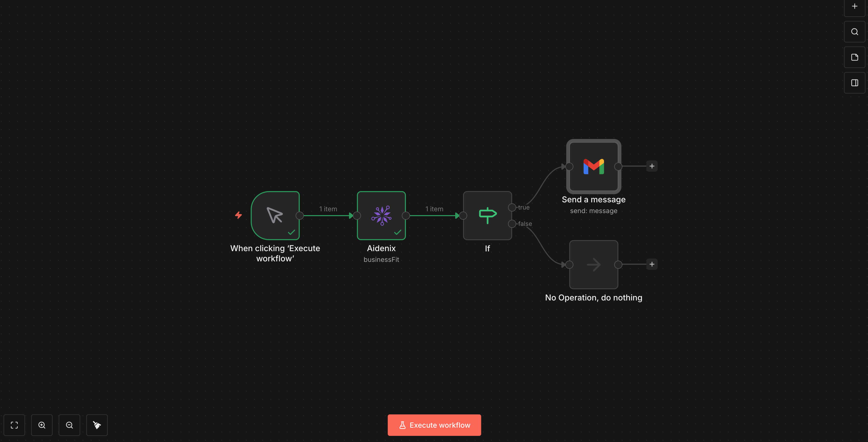Click the false output connector of If
The image size is (868, 442).
coord(512,224)
